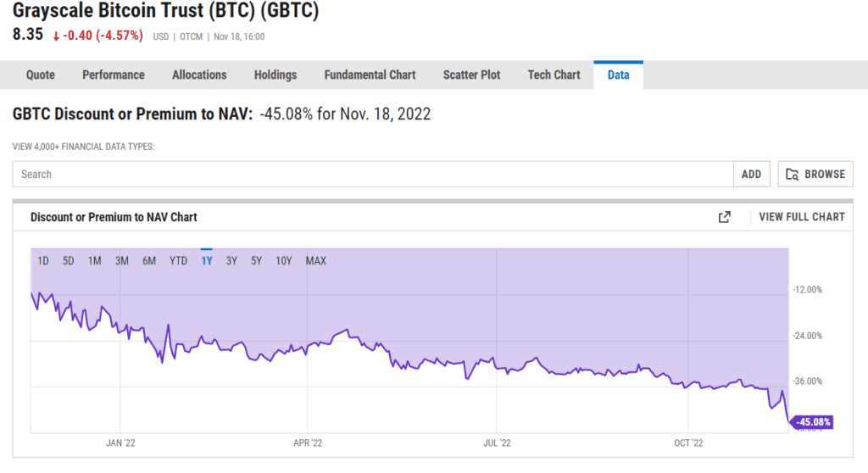Screen dimensions: 868x473
Task: Click the APR '22 axis label
Action: point(308,443)
